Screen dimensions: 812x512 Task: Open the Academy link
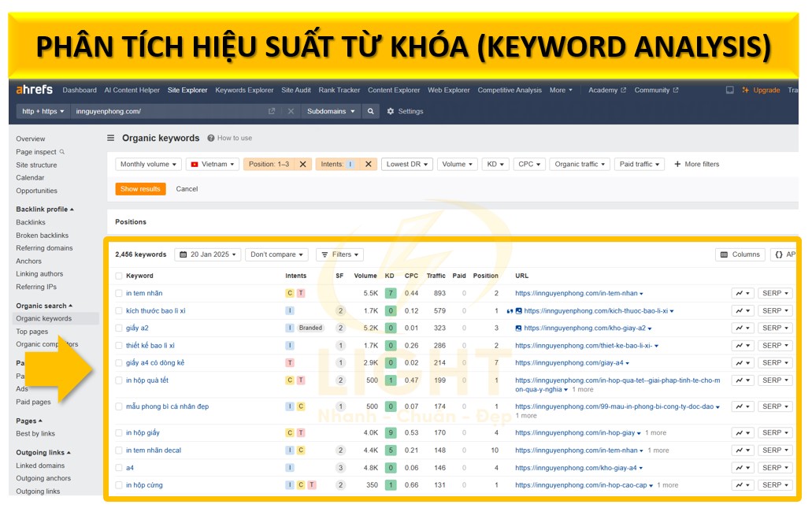point(606,90)
